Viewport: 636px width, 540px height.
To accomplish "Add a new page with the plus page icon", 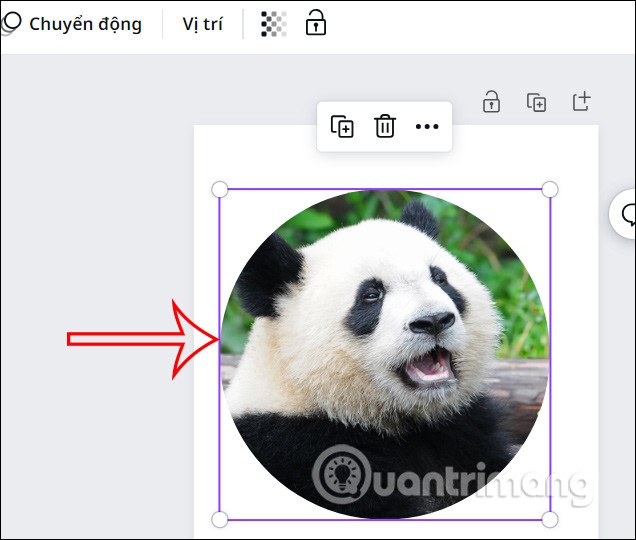I will 581,101.
